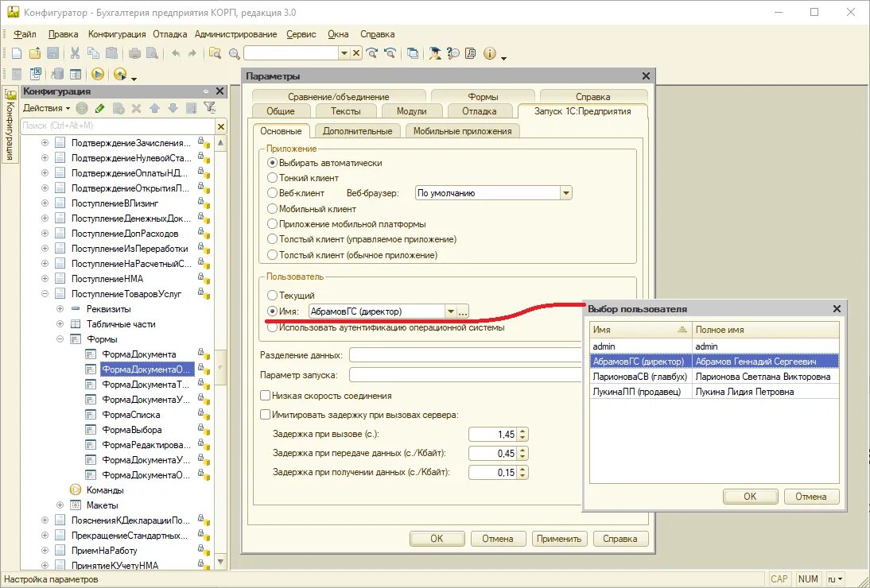This screenshot has width=870, height=588.
Task: Click the Undo arrow icon
Action: pyautogui.click(x=176, y=53)
